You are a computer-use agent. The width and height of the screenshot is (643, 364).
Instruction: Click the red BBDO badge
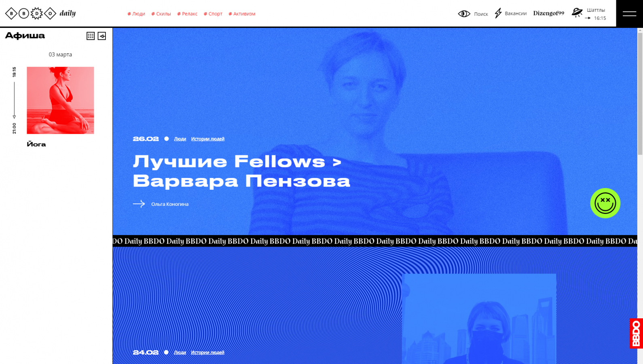[x=636, y=333]
